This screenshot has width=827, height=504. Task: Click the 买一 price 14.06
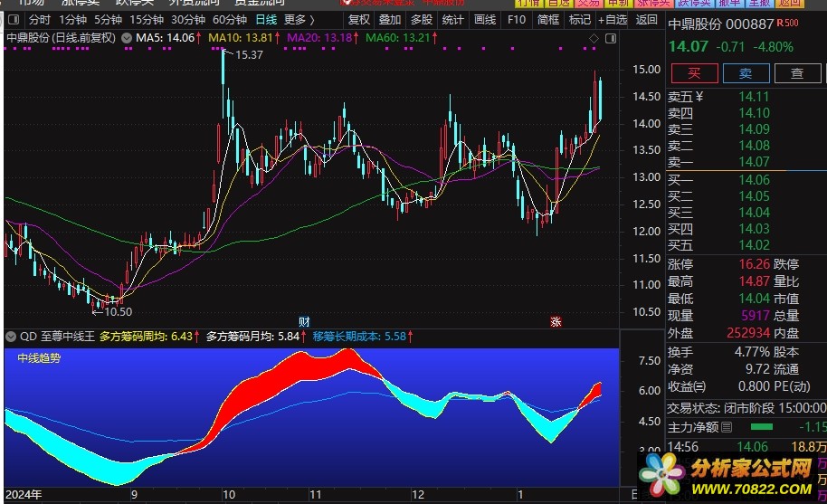click(x=755, y=180)
